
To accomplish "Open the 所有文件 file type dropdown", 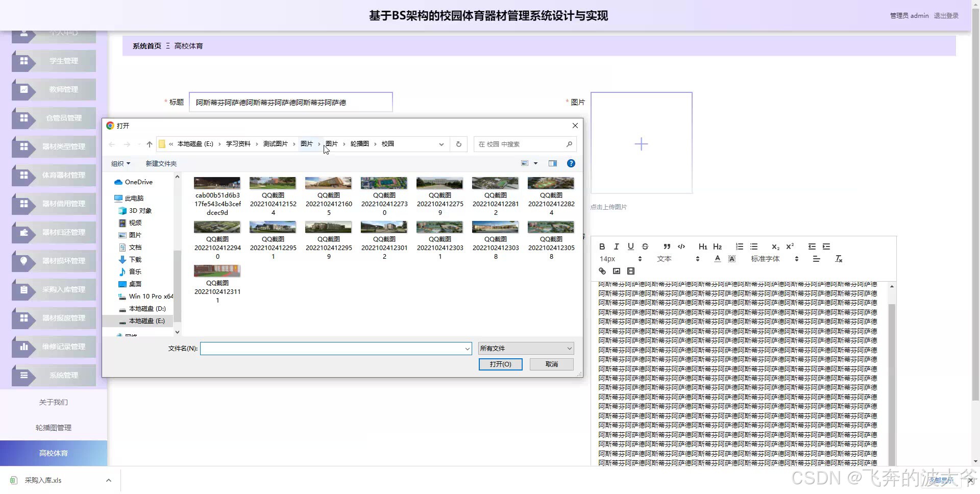I will click(x=526, y=348).
